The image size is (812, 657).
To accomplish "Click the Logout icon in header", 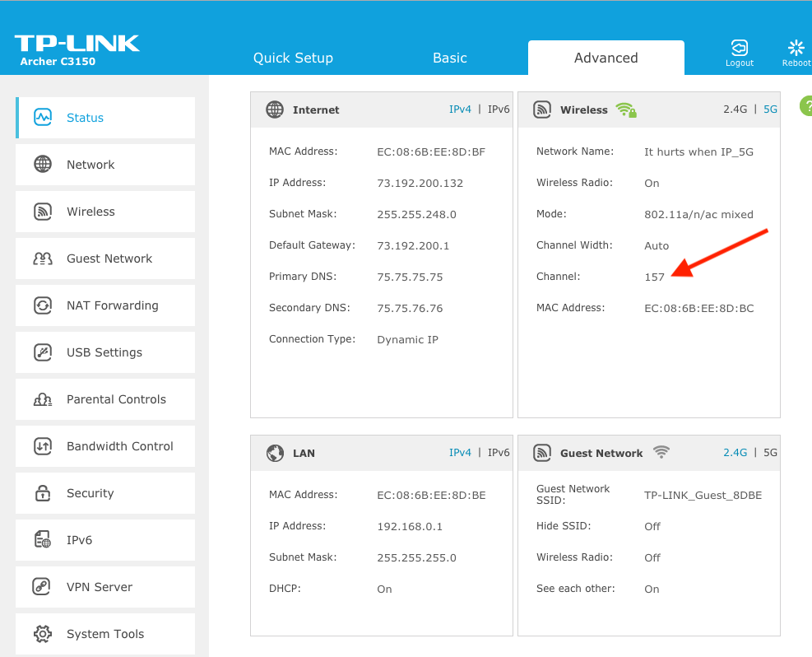I will (740, 48).
